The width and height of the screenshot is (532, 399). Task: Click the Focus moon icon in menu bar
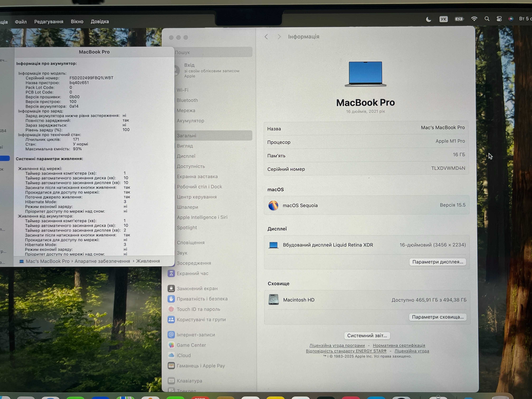[428, 19]
